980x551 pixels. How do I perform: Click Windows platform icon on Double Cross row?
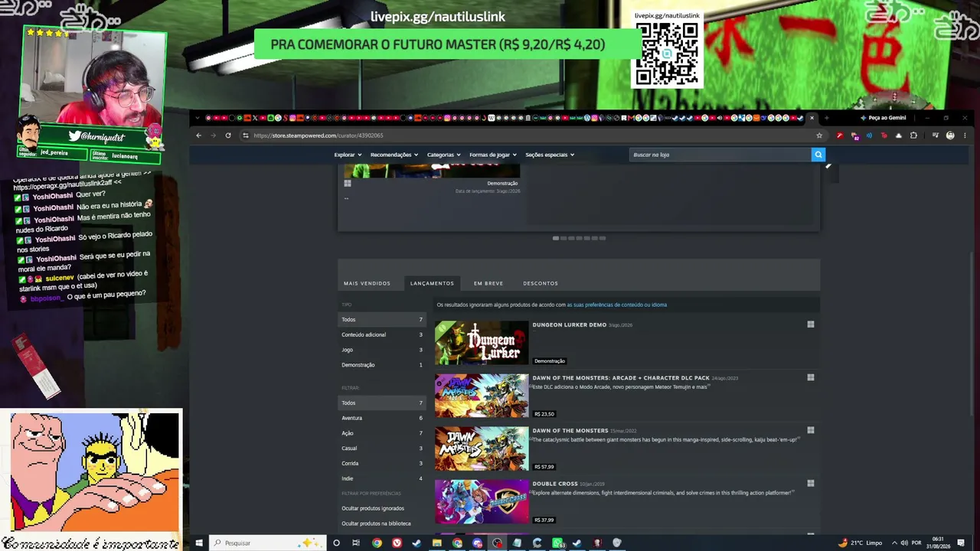(810, 483)
